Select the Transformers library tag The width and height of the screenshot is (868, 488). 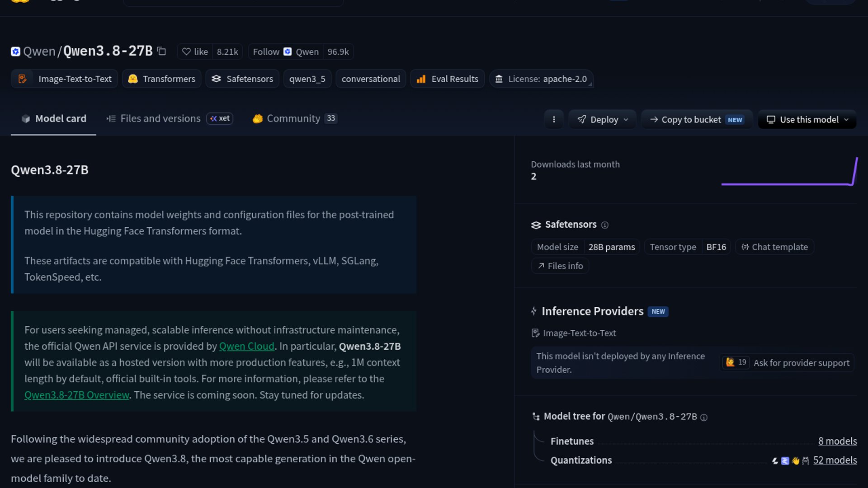[x=162, y=79]
